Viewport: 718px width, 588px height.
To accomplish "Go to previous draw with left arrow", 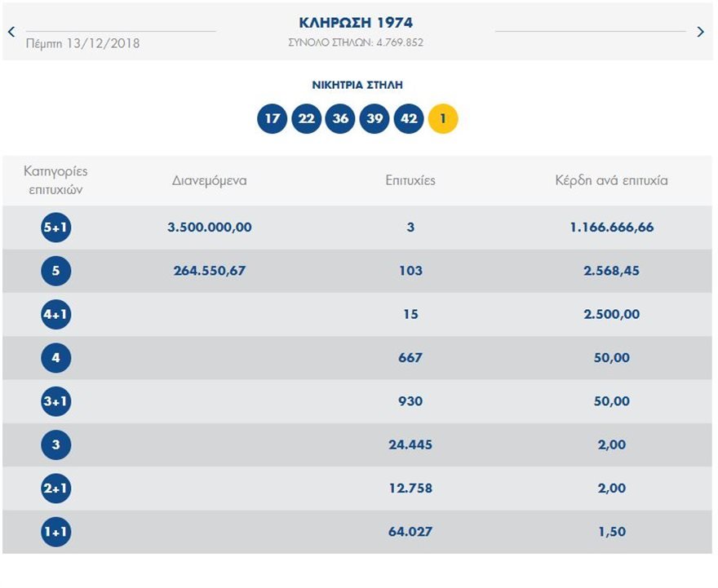I will 10,32.
